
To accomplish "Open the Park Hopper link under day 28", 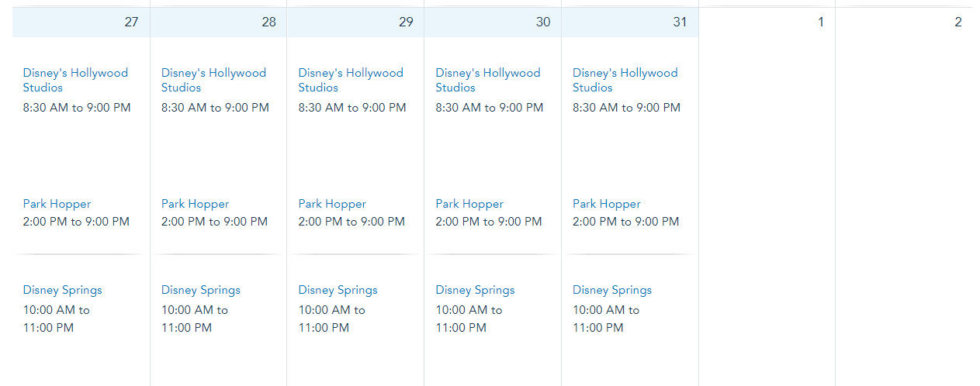I will [x=195, y=204].
